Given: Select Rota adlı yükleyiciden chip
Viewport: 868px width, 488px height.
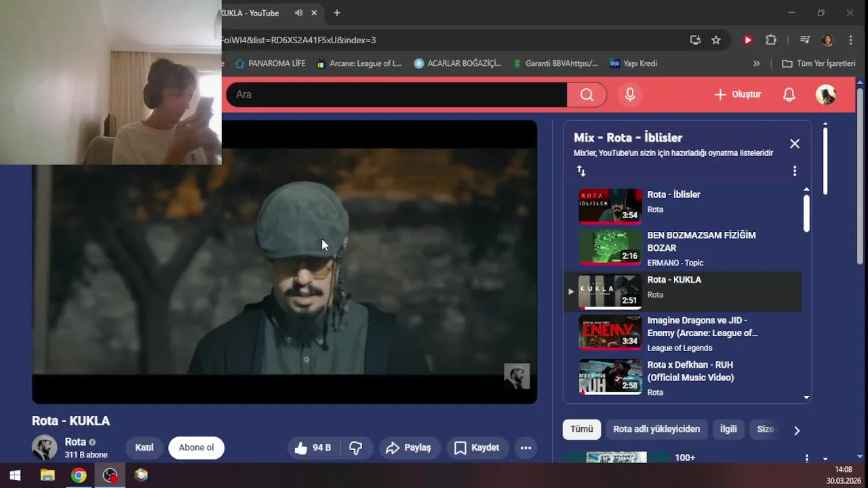Looking at the screenshot, I should (x=656, y=429).
